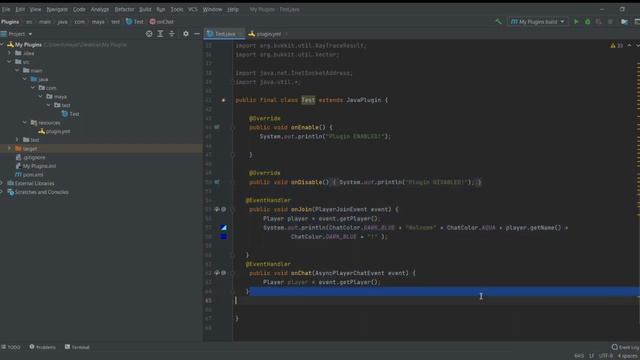Click DARK_BLUE color swatch in gutter line 57
This screenshot has width=640, height=360.
[223, 228]
